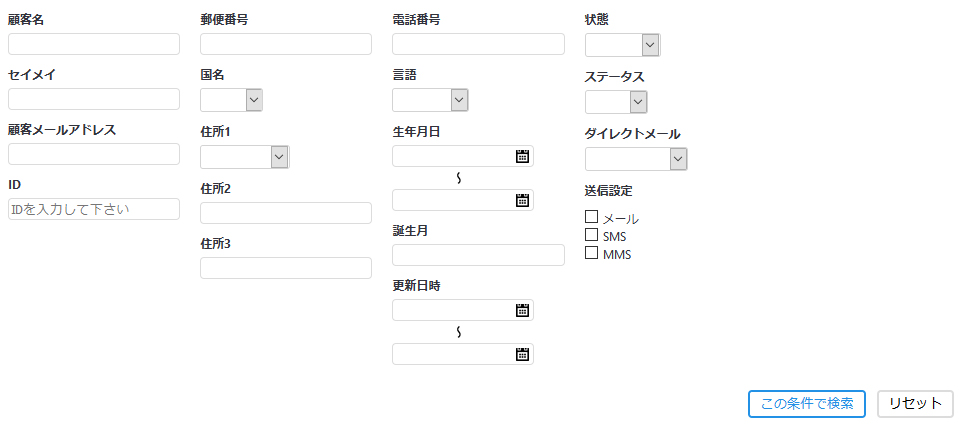This screenshot has height=433, width=965.
Task: Expand the ステータス dropdown
Action: [616, 102]
